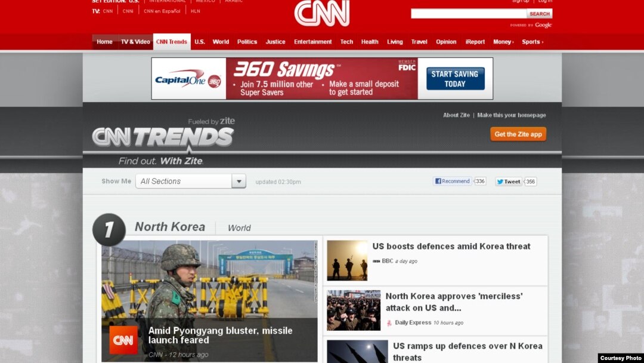This screenshot has height=363, width=644.
Task: Open the Tech section
Action: [x=346, y=42]
